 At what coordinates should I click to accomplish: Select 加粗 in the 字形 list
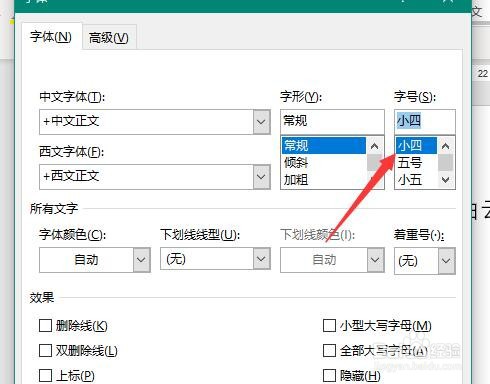point(324,180)
